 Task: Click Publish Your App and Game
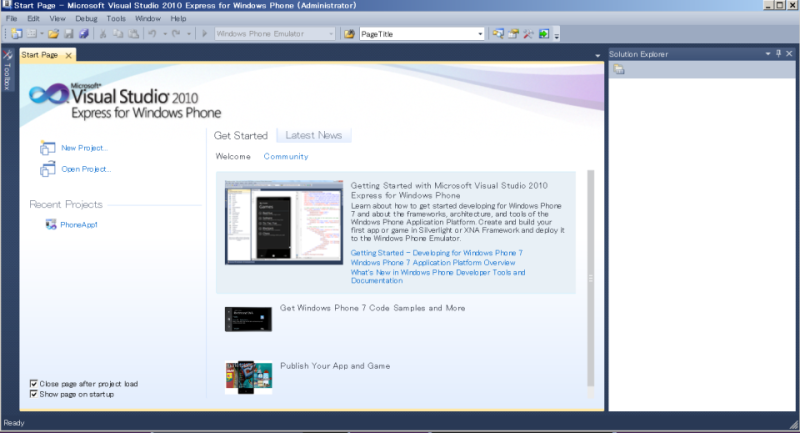(335, 366)
